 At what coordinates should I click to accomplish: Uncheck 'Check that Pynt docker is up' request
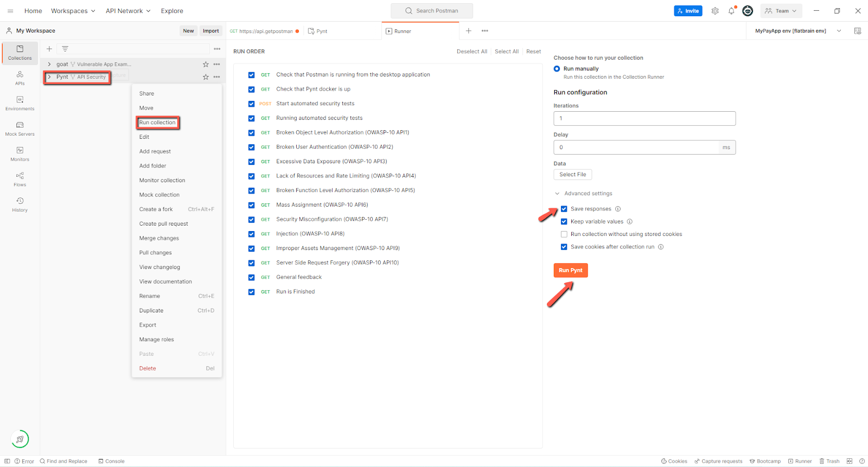click(251, 89)
